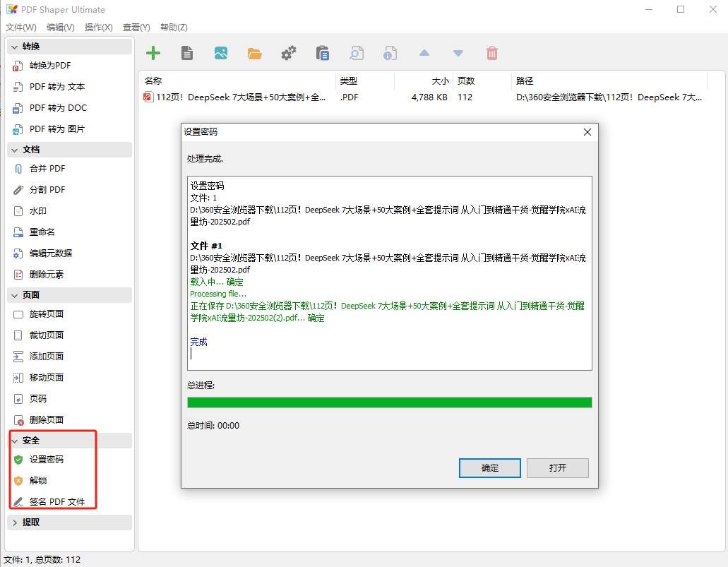
Task: Click the 总时间: 00:00 label
Action: (x=213, y=425)
